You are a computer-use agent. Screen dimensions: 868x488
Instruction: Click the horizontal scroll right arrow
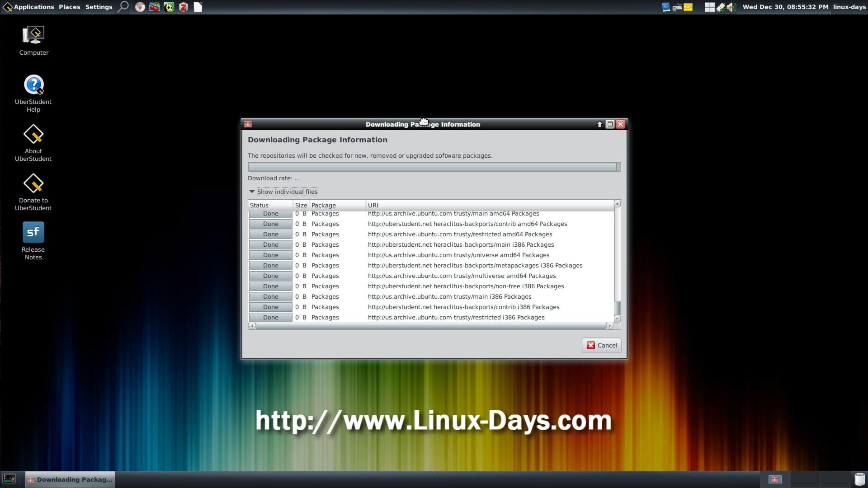(610, 326)
